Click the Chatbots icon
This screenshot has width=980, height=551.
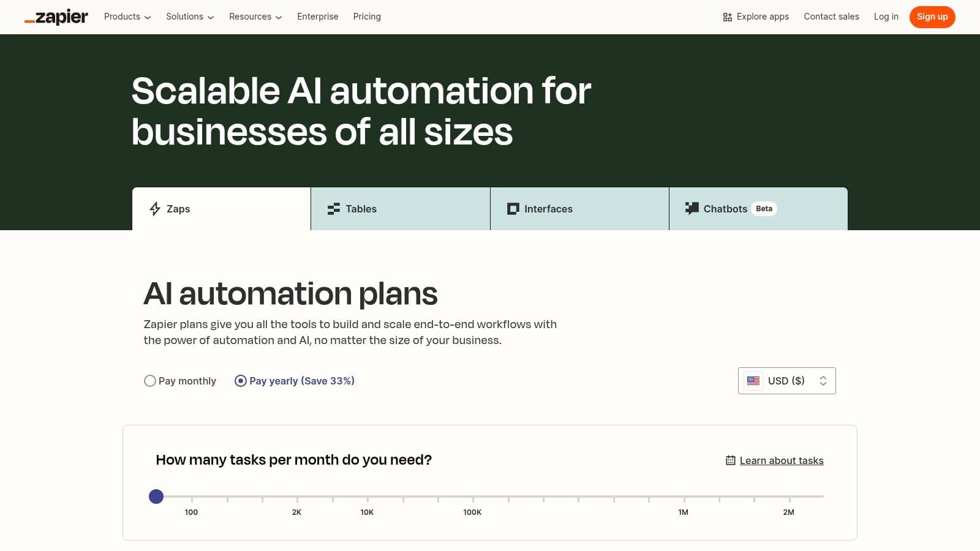(x=692, y=208)
